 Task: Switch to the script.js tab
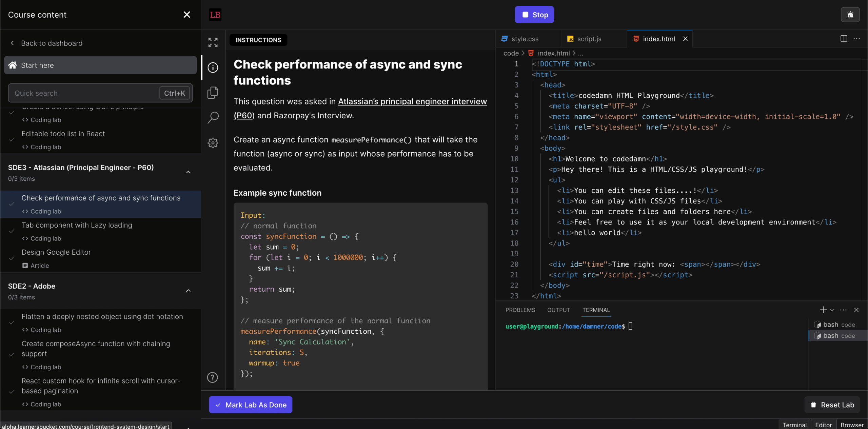(590, 39)
